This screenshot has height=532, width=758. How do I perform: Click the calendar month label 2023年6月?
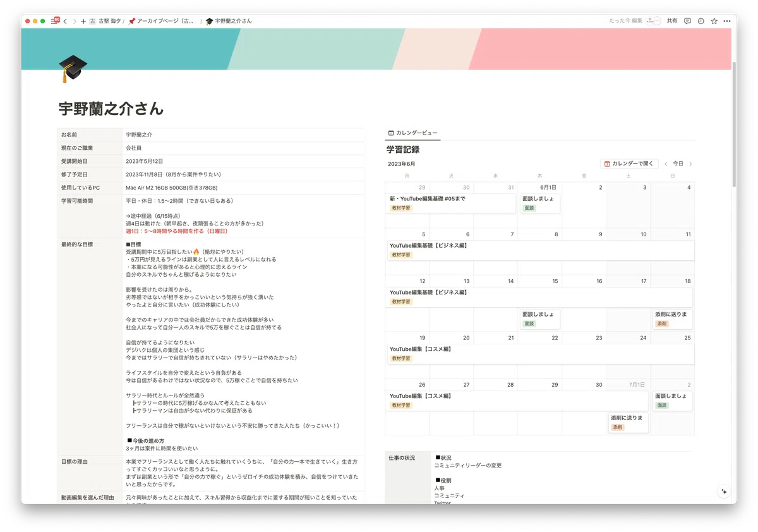tap(401, 164)
